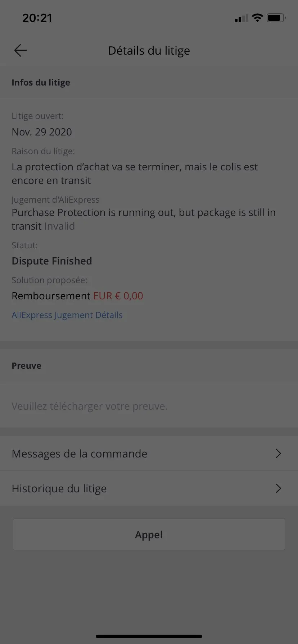
Task: Tap Veuillez télécharger votre preuve field
Action: (149, 406)
